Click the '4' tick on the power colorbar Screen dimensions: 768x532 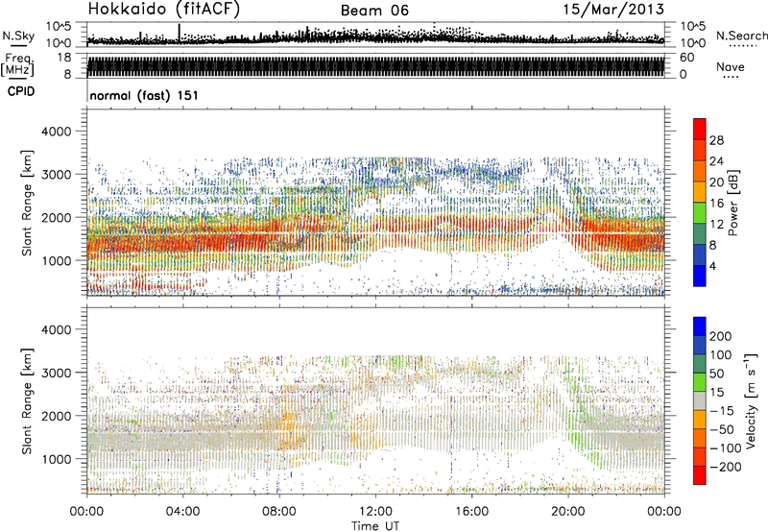click(712, 266)
